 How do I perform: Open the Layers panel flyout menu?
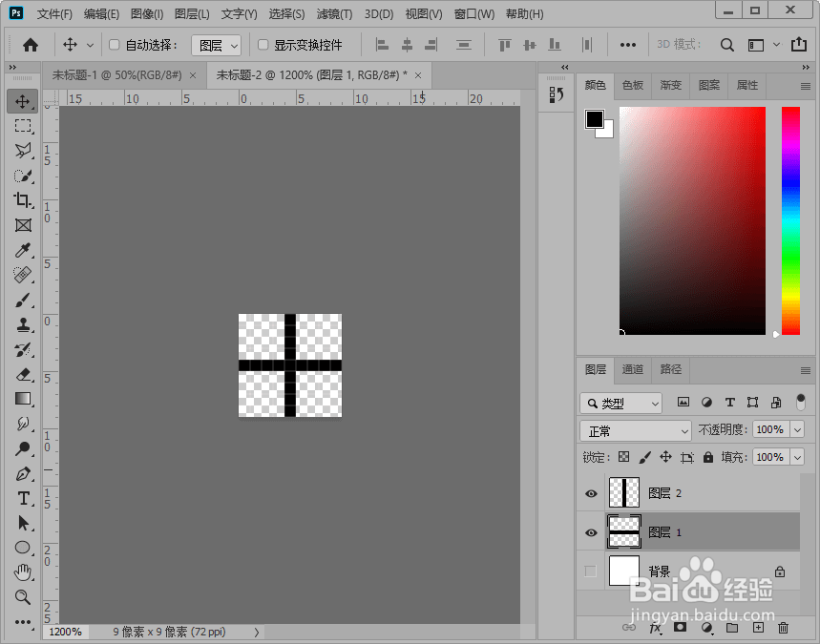click(806, 370)
